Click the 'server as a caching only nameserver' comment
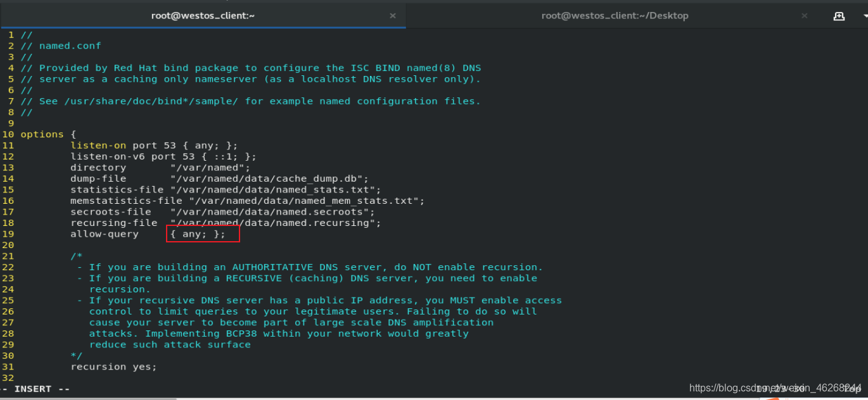The image size is (868, 400). (251, 79)
